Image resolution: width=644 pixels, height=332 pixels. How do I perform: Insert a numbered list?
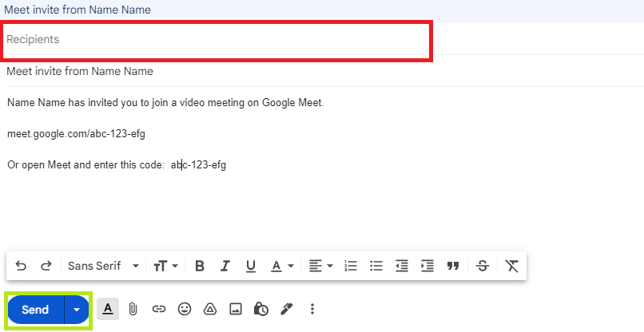tap(351, 266)
